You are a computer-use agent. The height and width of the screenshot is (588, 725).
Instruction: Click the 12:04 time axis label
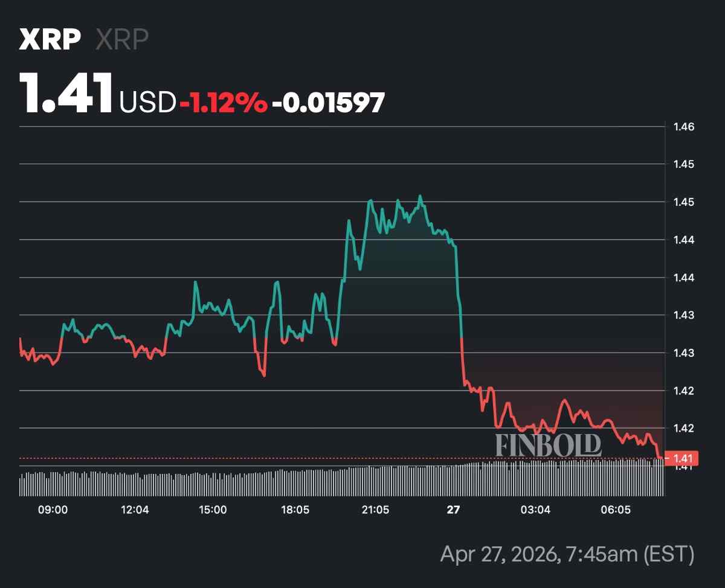tap(135, 510)
